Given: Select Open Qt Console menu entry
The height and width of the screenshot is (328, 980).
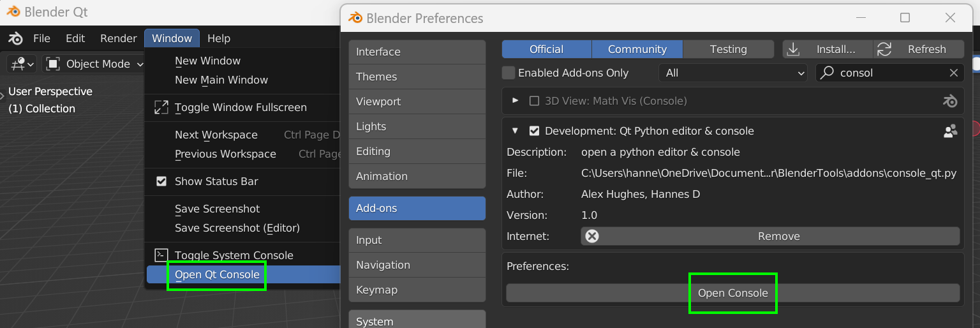Looking at the screenshot, I should pyautogui.click(x=217, y=274).
